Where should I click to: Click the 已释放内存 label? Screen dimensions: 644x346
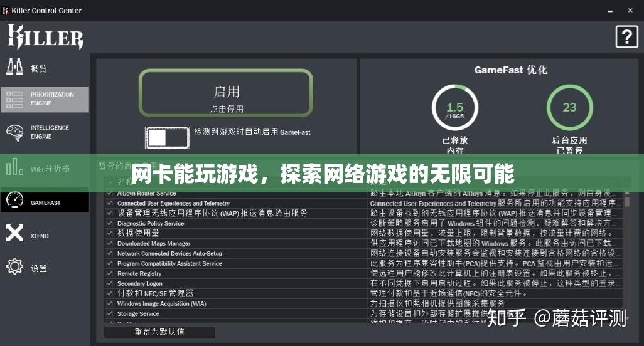tap(454, 145)
